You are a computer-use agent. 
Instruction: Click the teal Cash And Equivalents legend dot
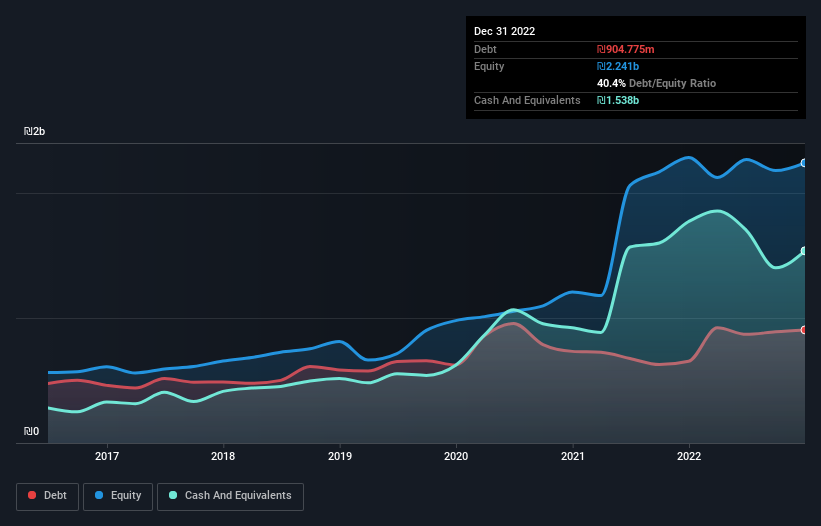coord(173,495)
